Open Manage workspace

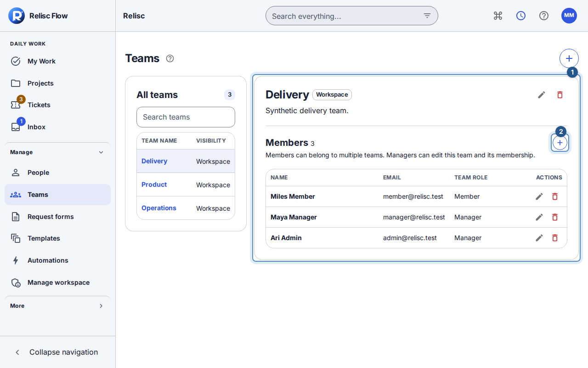click(57, 282)
